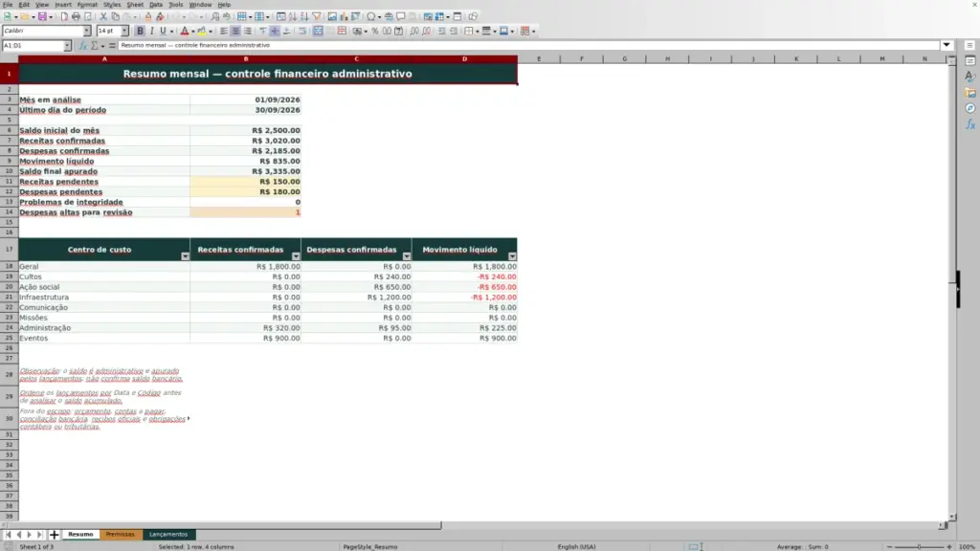Click the 100% zoom level

(x=968, y=547)
